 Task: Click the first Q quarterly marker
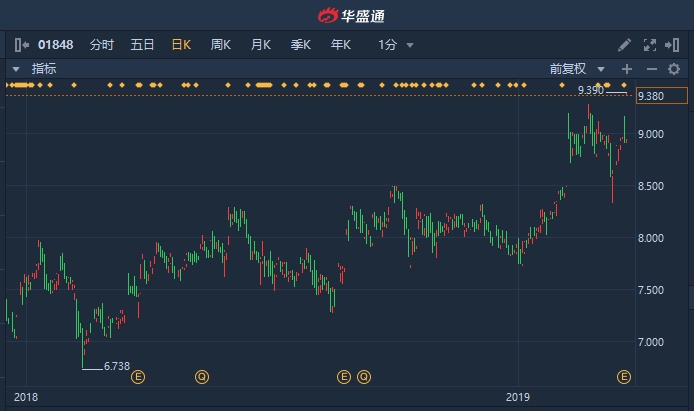pyautogui.click(x=202, y=377)
